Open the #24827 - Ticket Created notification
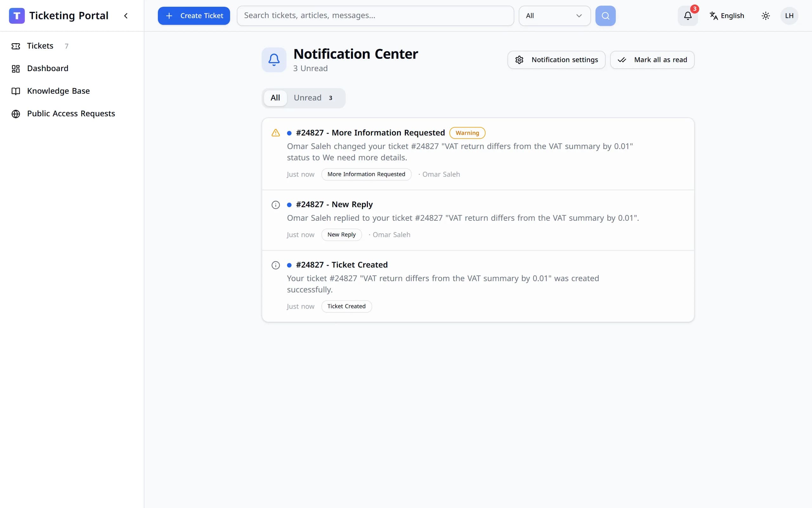This screenshot has height=508, width=812. (x=342, y=265)
